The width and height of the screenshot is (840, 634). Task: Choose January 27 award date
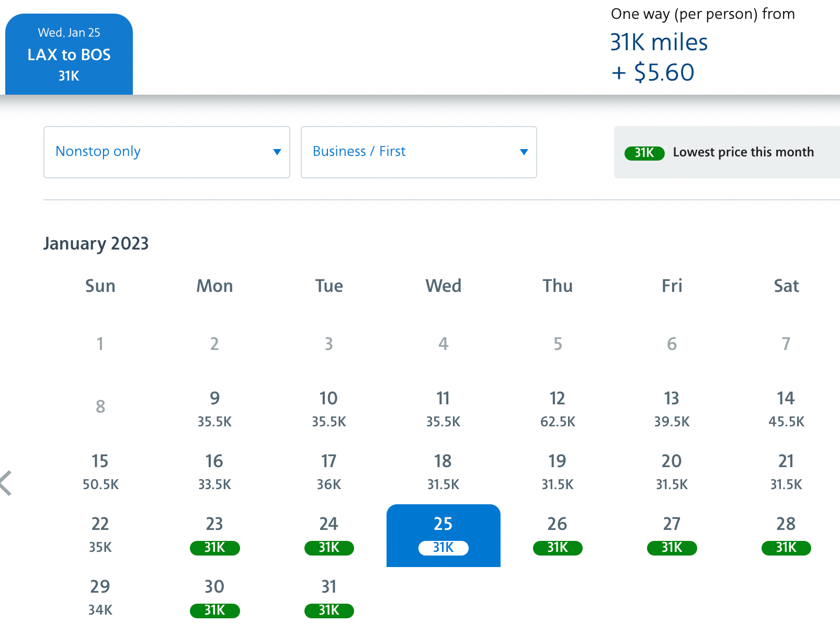pos(672,534)
